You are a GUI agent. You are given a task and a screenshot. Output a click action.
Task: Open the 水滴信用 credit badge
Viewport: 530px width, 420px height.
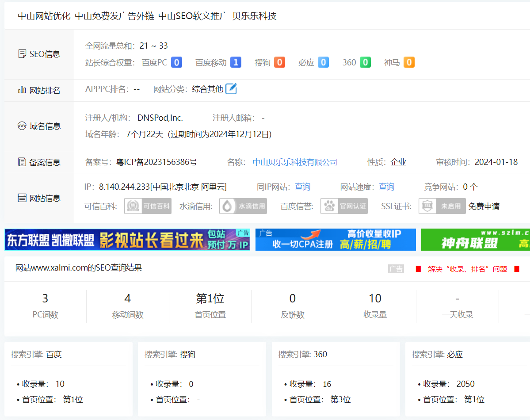243,206
